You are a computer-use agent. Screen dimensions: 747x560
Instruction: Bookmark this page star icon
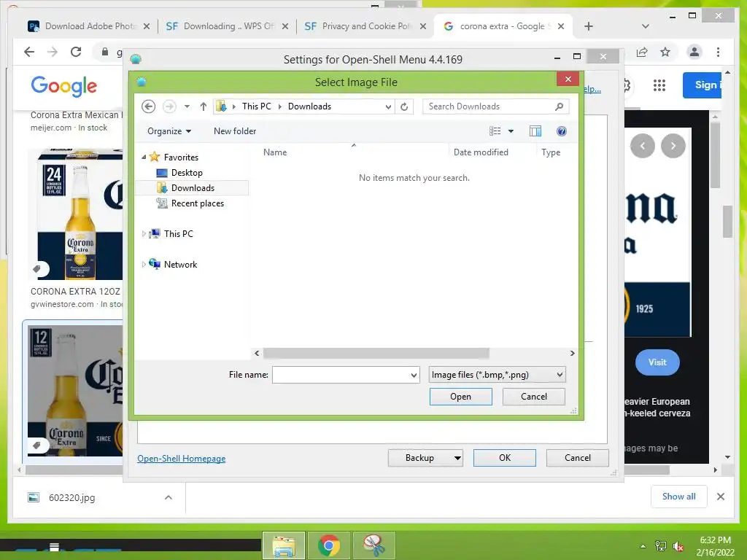(665, 52)
